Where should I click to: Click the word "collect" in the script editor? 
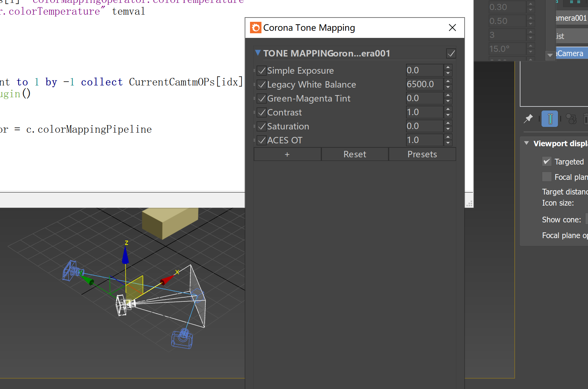[x=102, y=82]
